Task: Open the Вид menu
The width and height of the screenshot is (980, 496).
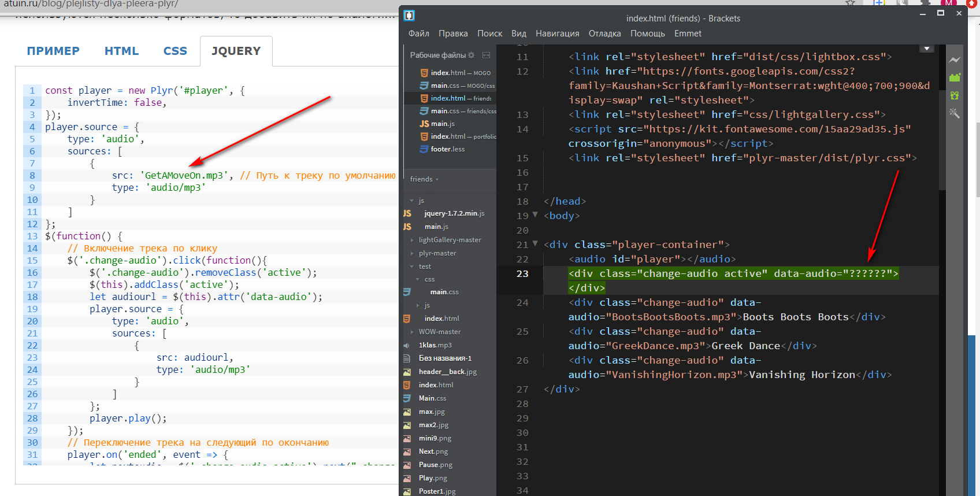Action: click(519, 34)
